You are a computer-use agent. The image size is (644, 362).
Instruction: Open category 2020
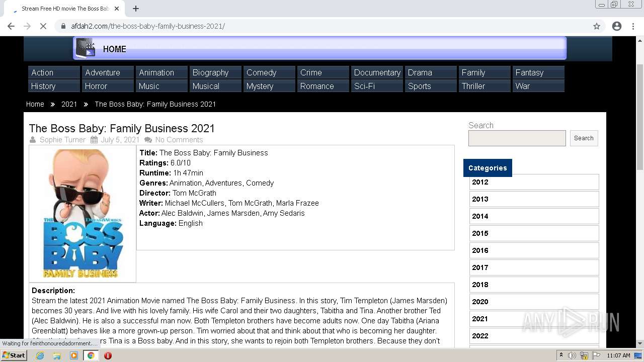click(x=534, y=302)
